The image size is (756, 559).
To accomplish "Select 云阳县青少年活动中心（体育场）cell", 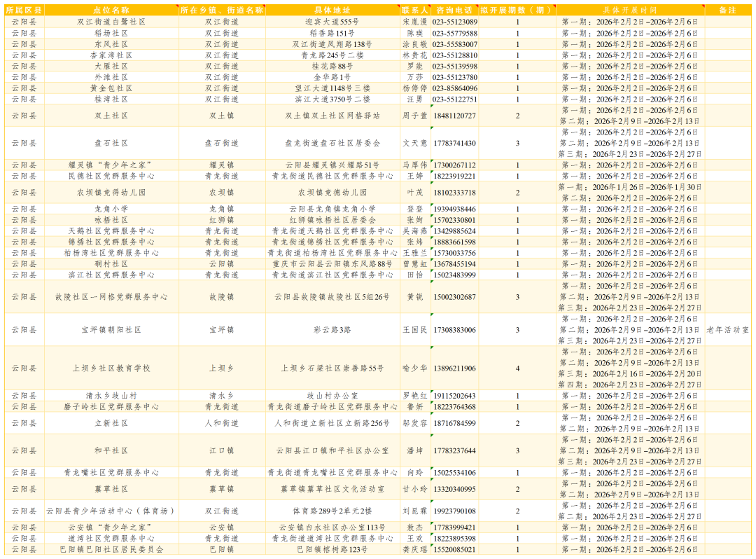I will click(x=111, y=511).
